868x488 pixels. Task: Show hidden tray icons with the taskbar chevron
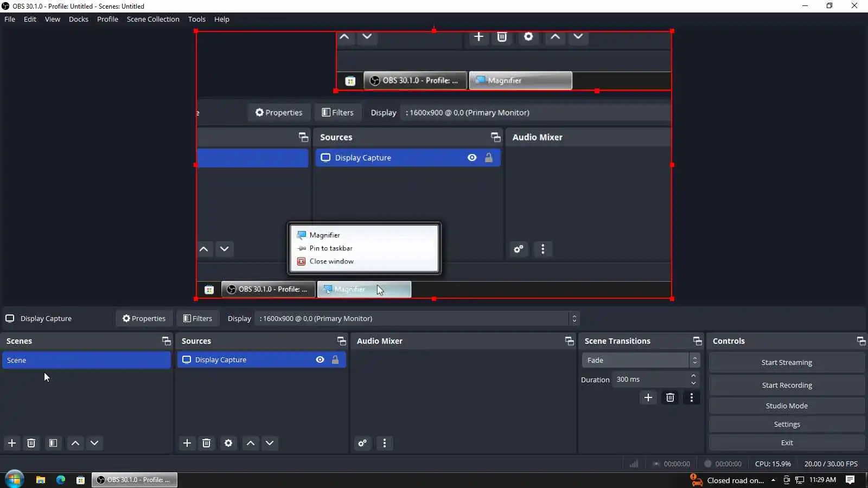point(773,480)
